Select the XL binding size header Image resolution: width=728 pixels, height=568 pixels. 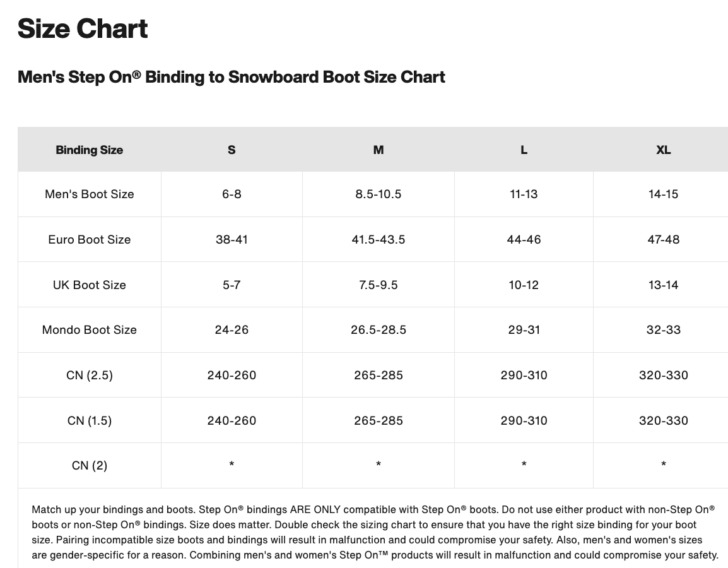(x=663, y=150)
